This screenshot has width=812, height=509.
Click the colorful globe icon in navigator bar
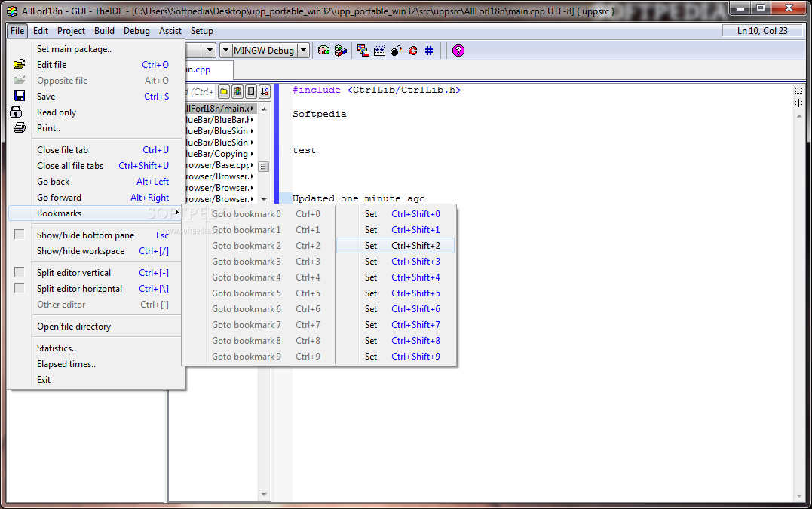237,92
